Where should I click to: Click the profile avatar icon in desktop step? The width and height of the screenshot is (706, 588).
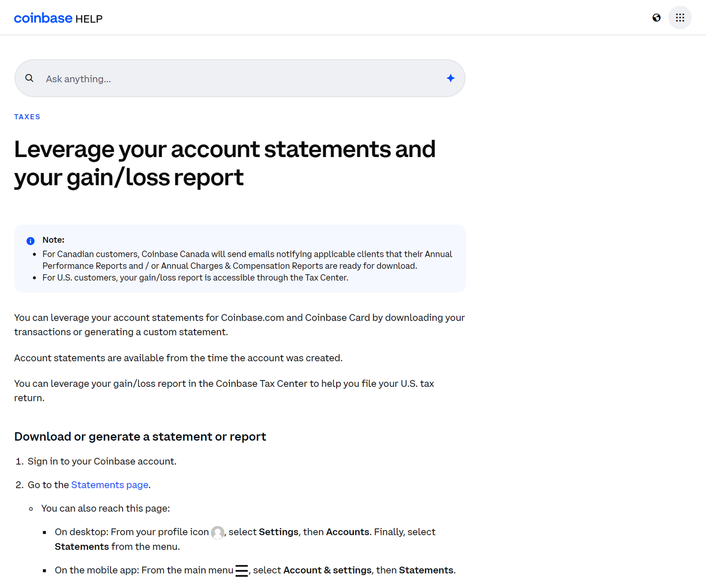(x=218, y=532)
